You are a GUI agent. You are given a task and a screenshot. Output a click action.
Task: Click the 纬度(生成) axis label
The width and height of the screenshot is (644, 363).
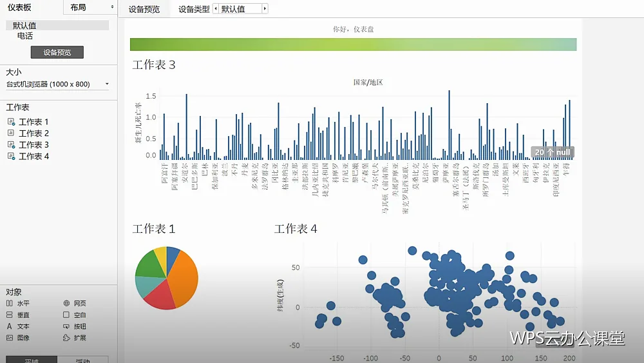pos(281,295)
